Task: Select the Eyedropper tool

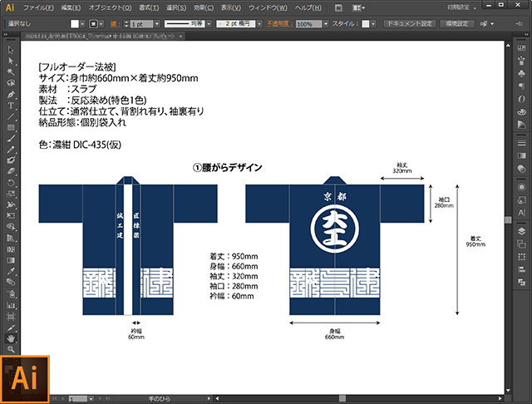Action: click(11, 271)
